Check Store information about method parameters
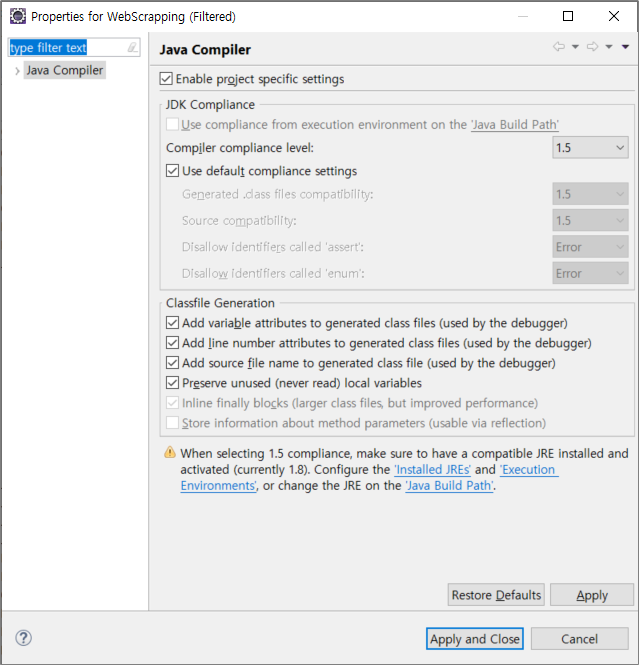 coord(172,423)
